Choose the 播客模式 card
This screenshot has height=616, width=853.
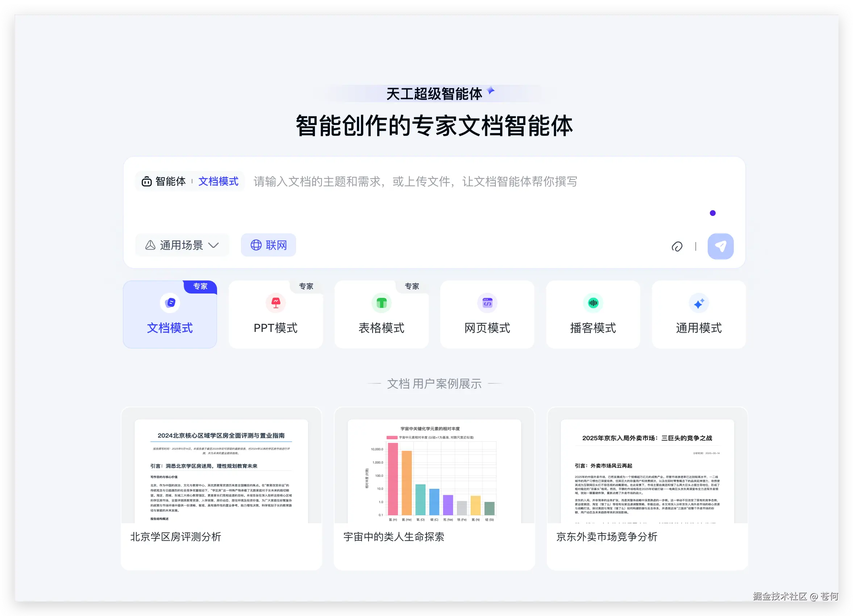[x=593, y=315]
